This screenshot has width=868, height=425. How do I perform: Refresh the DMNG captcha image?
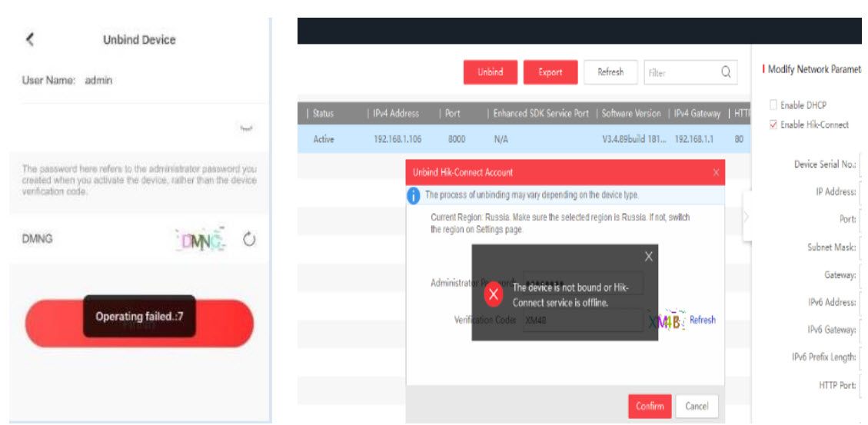248,240
